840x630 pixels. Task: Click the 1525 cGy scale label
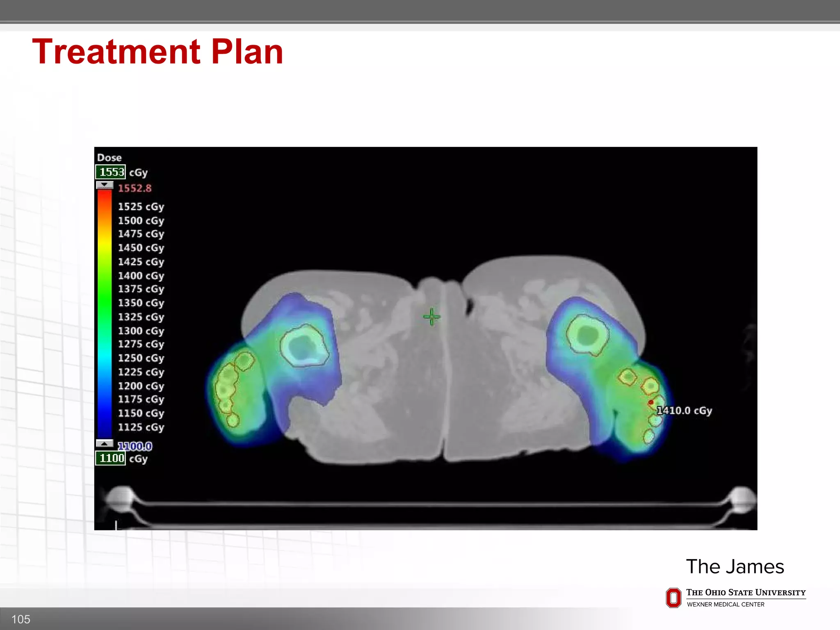tap(141, 207)
